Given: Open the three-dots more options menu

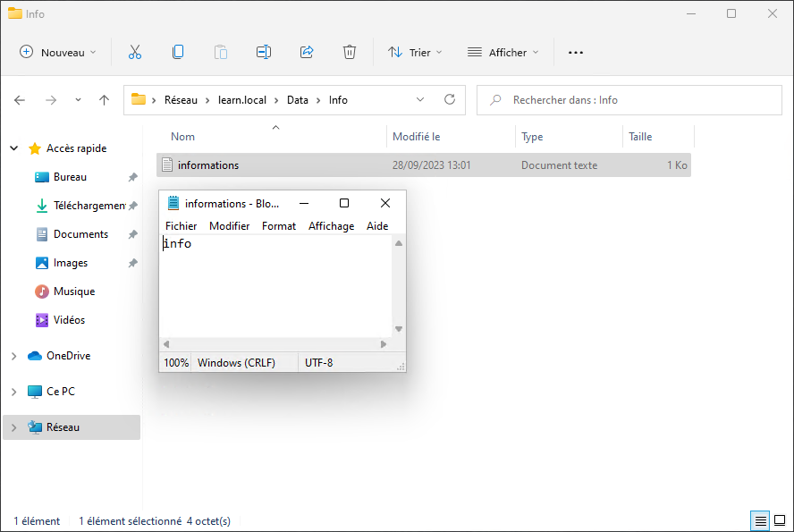Looking at the screenshot, I should click(x=576, y=52).
